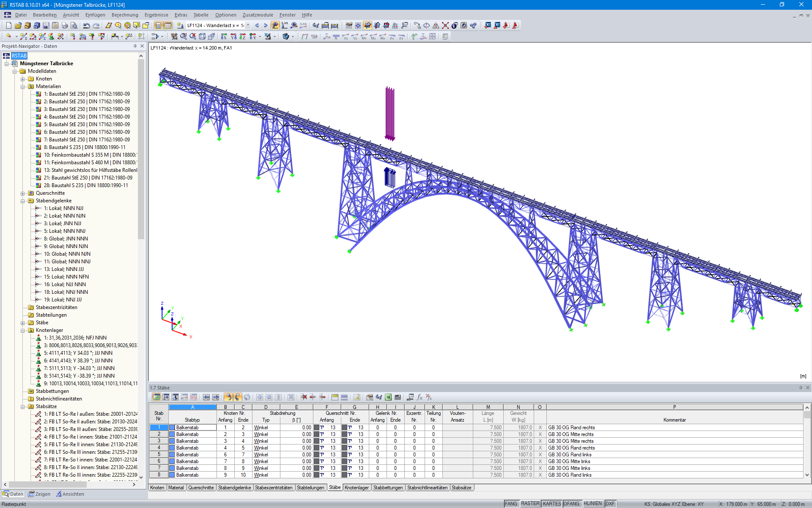The height and width of the screenshot is (508, 812).
Task: Collapse the Materialien tree branch
Action: pos(23,86)
